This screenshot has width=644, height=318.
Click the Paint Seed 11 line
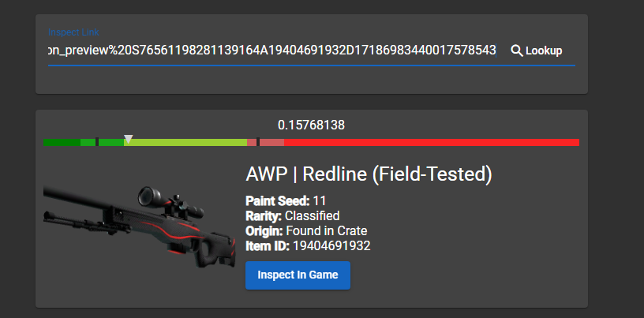(x=285, y=200)
